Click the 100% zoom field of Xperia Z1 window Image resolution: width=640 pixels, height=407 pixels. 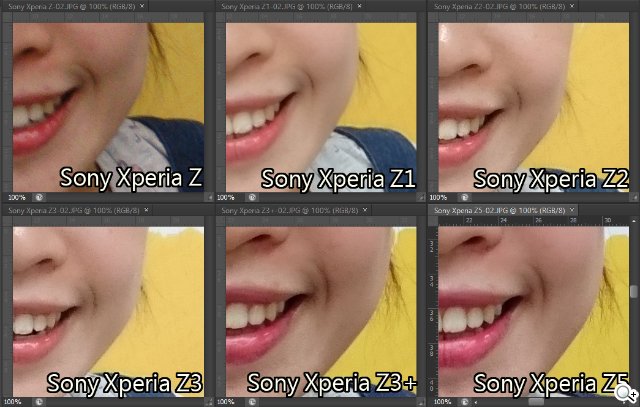(x=226, y=198)
